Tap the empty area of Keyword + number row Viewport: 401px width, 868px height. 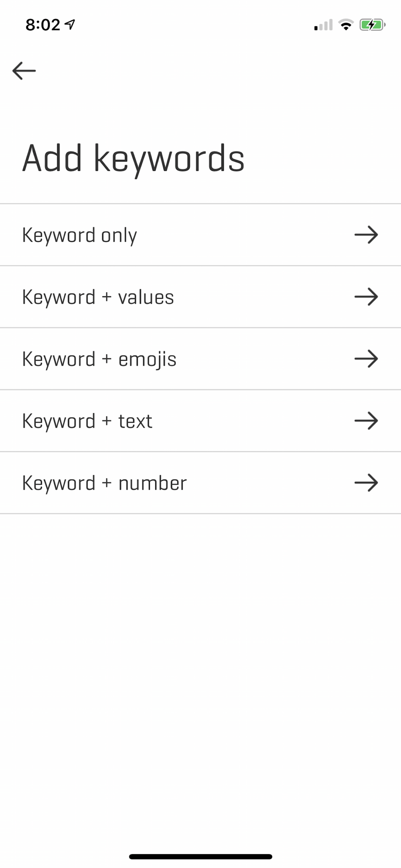click(x=269, y=483)
